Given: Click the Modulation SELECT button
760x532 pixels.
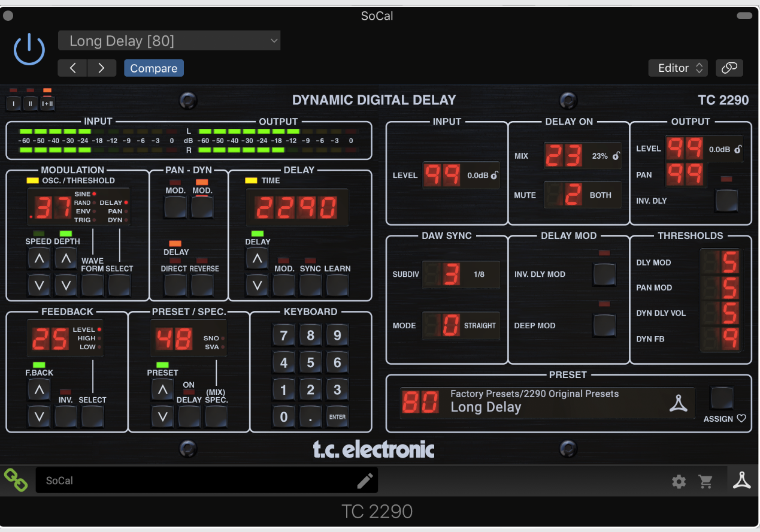Looking at the screenshot, I should [x=119, y=285].
